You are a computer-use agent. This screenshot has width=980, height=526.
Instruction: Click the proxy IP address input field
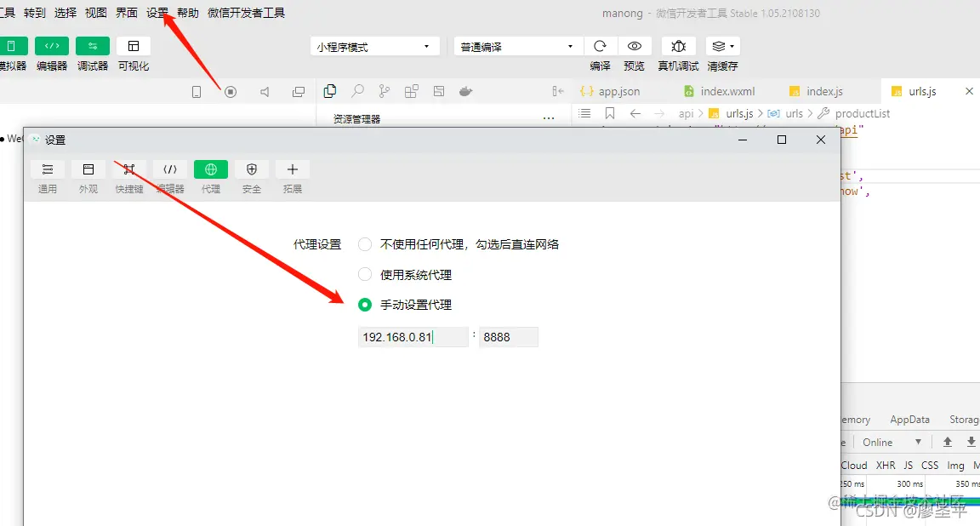coord(413,336)
